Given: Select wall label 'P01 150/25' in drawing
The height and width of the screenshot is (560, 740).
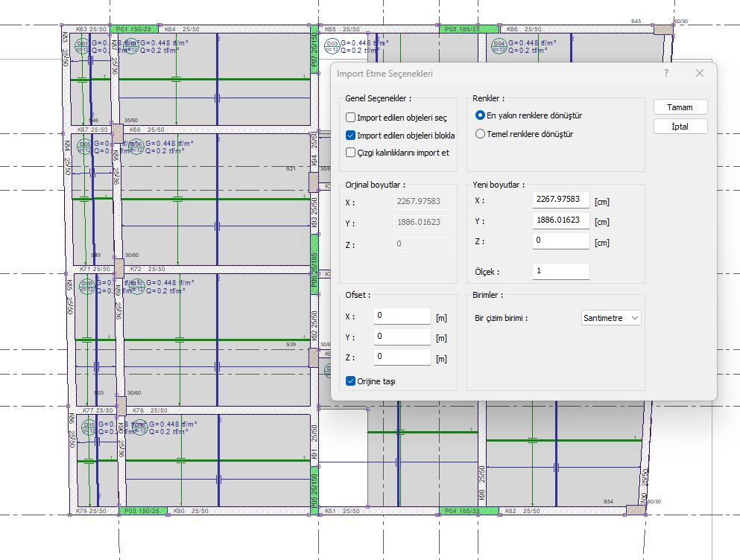Looking at the screenshot, I should 133,29.
